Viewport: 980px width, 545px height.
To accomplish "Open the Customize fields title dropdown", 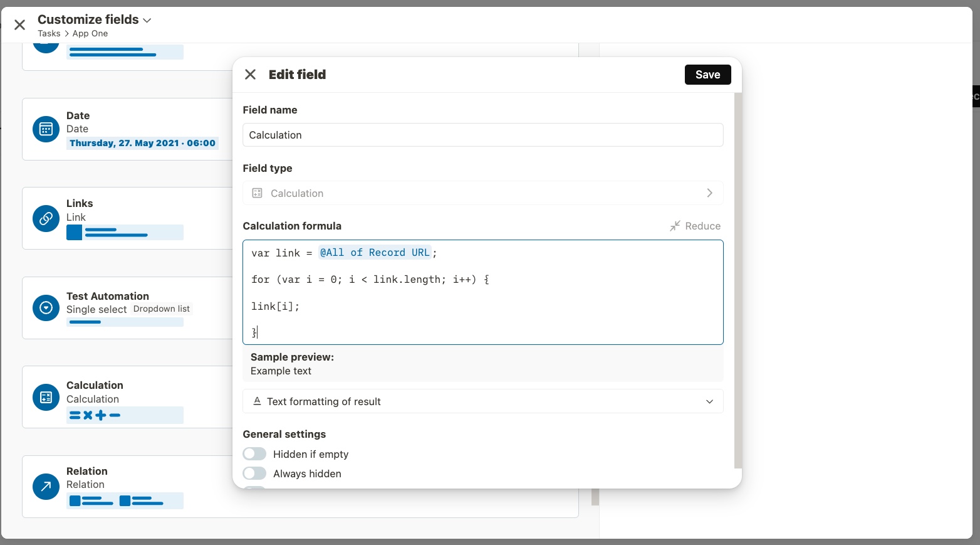I will [147, 20].
